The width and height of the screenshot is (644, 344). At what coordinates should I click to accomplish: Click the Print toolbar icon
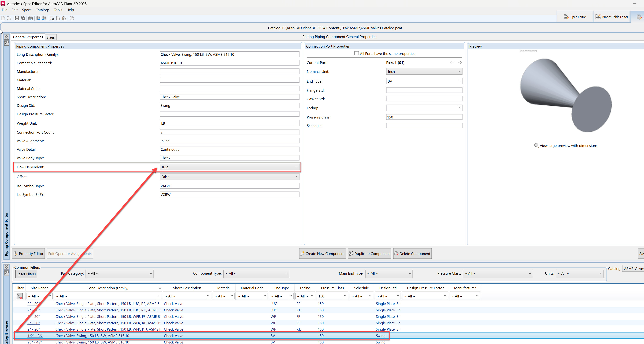[31, 18]
